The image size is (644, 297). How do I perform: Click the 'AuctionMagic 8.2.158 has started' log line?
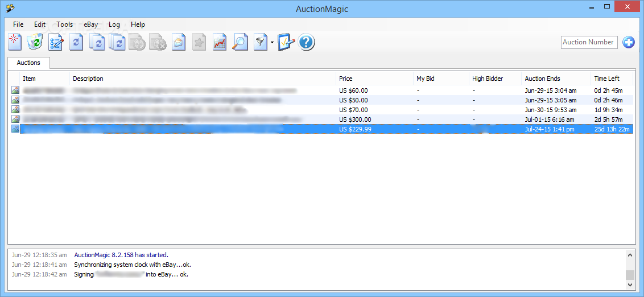tap(121, 255)
